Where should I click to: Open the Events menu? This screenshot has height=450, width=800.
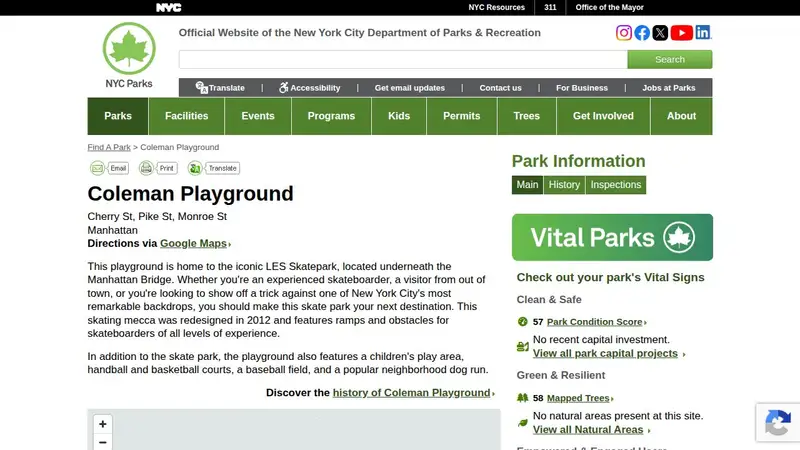[258, 116]
